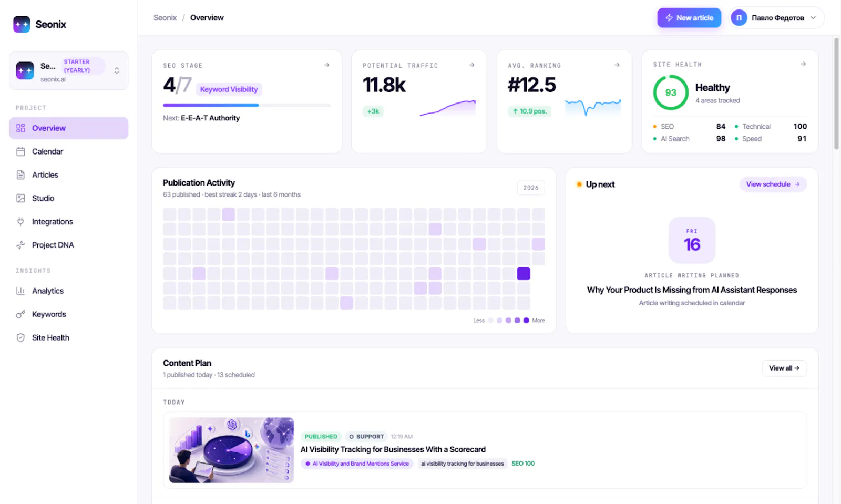Open the article titled AI Visibility Tracking for Businesses
The width and height of the screenshot is (841, 504).
[393, 449]
